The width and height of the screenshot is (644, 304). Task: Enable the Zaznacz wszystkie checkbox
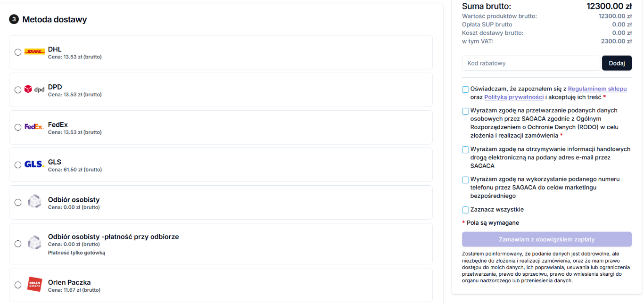point(465,210)
